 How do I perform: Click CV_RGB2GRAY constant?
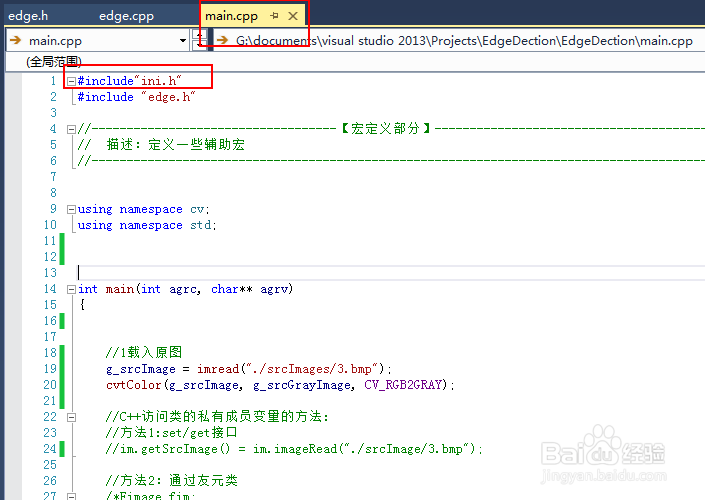click(x=403, y=385)
